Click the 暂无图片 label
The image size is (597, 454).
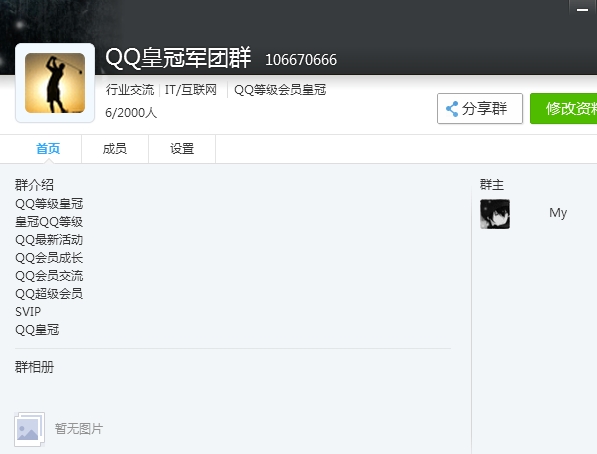(79, 429)
